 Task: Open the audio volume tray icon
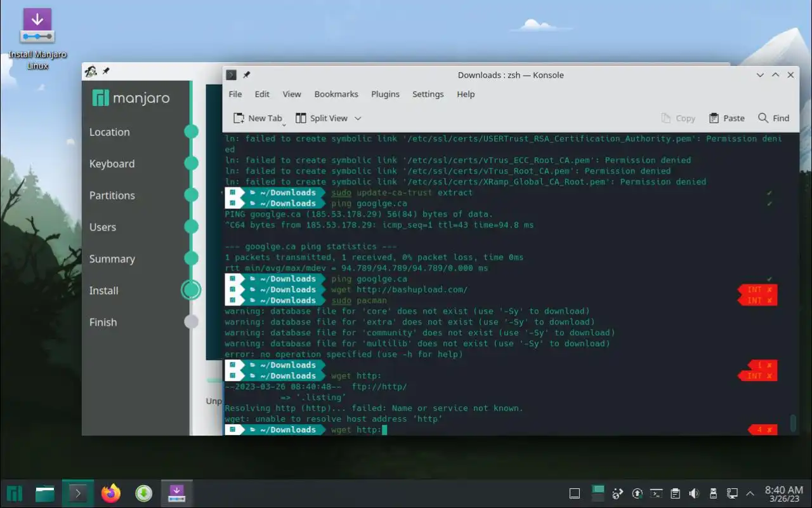[x=695, y=493]
